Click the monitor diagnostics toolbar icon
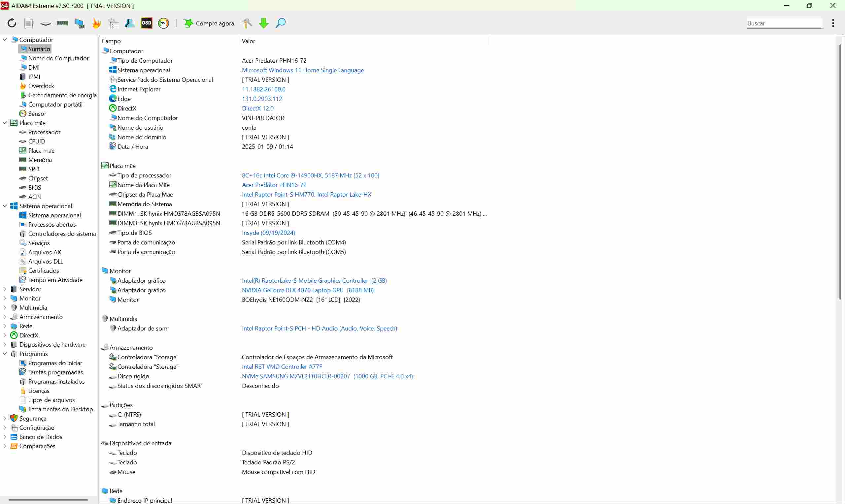Image resolution: width=845 pixels, height=504 pixels. click(x=80, y=23)
